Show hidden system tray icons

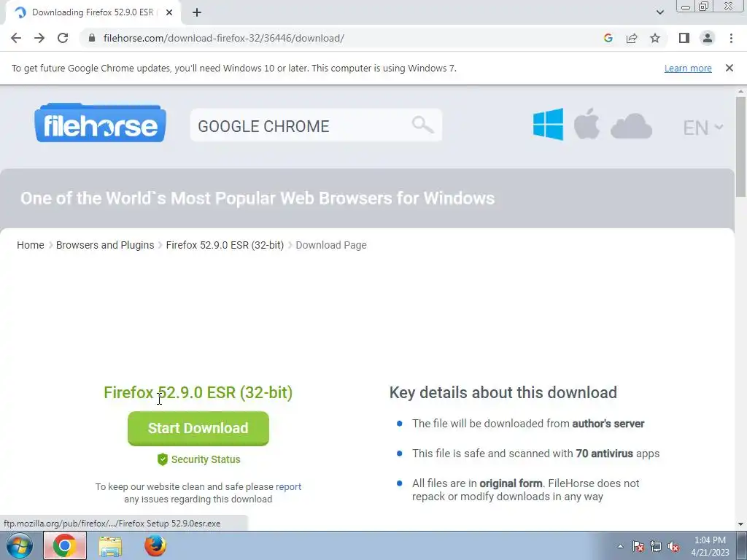pyautogui.click(x=620, y=546)
